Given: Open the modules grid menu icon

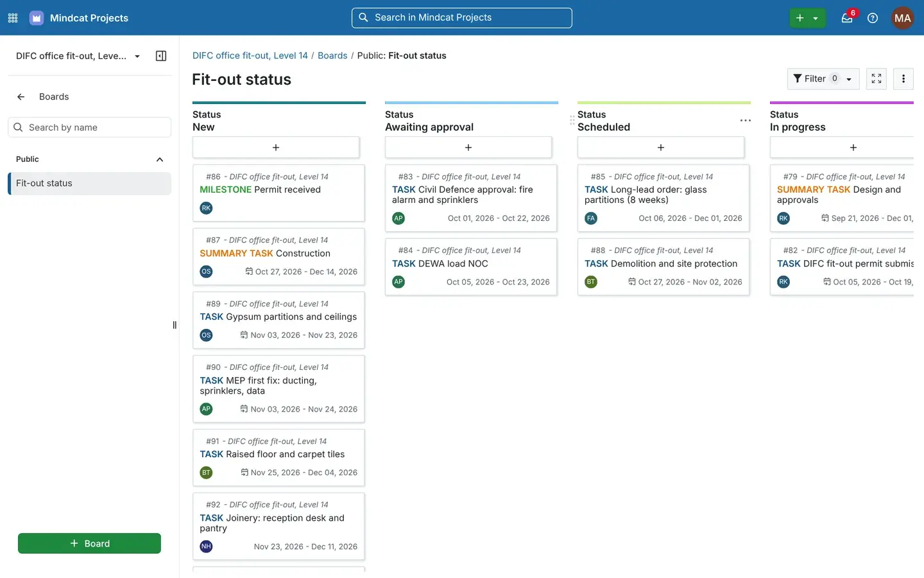Looking at the screenshot, I should click(13, 18).
